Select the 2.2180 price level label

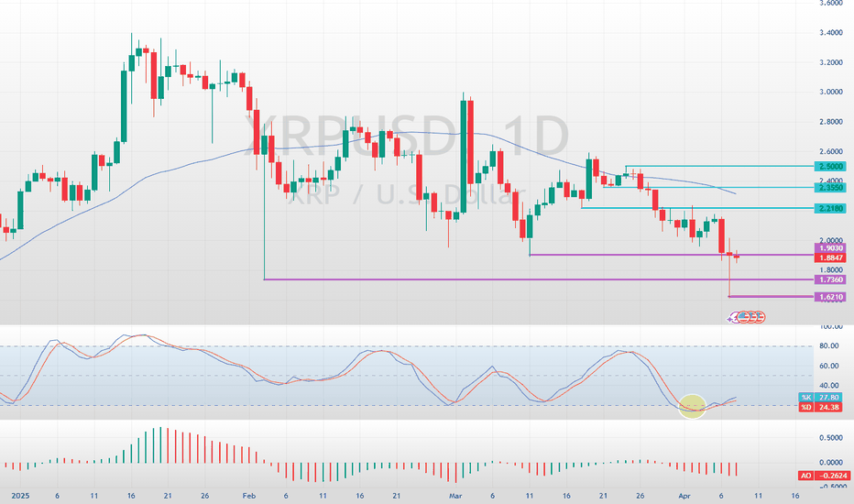(x=831, y=208)
